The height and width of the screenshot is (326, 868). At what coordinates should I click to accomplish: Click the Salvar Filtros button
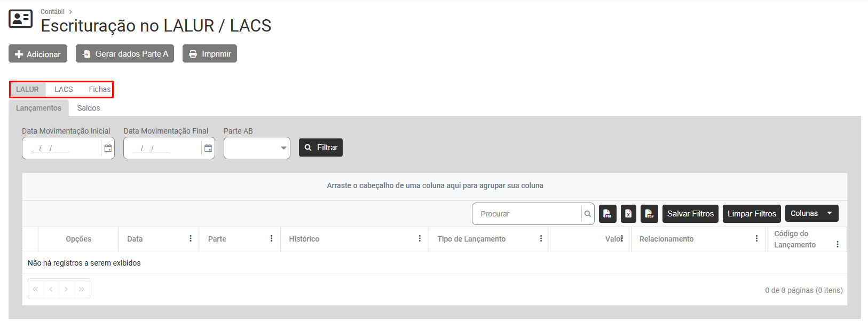pos(690,214)
